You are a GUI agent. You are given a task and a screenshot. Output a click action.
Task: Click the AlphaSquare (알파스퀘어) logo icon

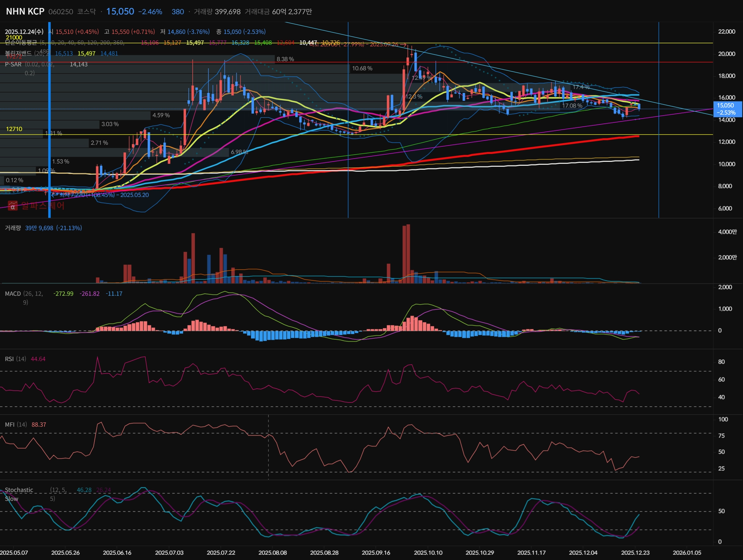(x=13, y=206)
